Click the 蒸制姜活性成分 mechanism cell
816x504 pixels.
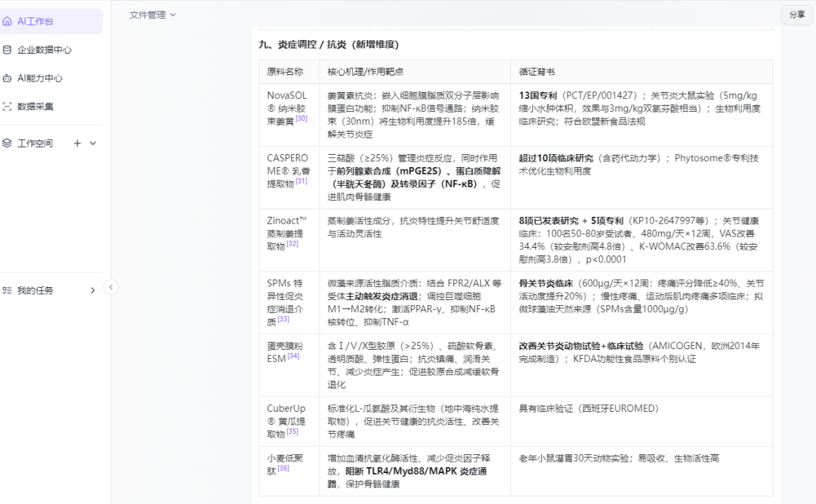(x=415, y=240)
